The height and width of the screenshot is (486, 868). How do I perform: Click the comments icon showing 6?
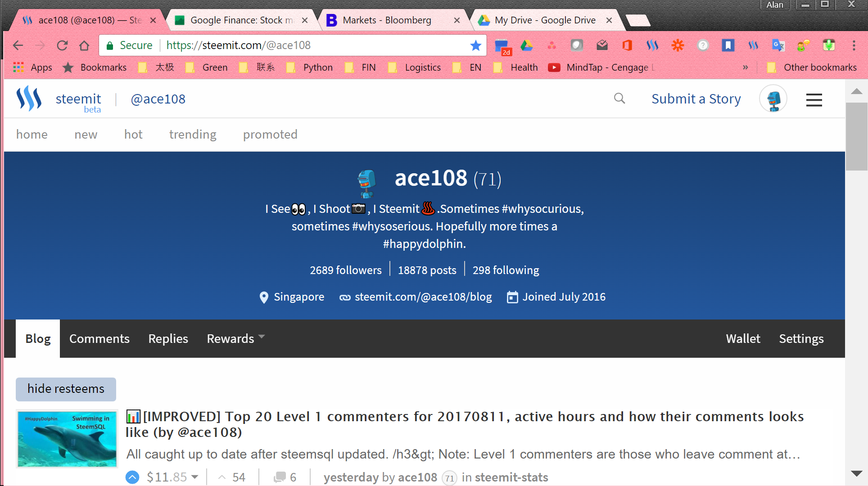point(280,477)
